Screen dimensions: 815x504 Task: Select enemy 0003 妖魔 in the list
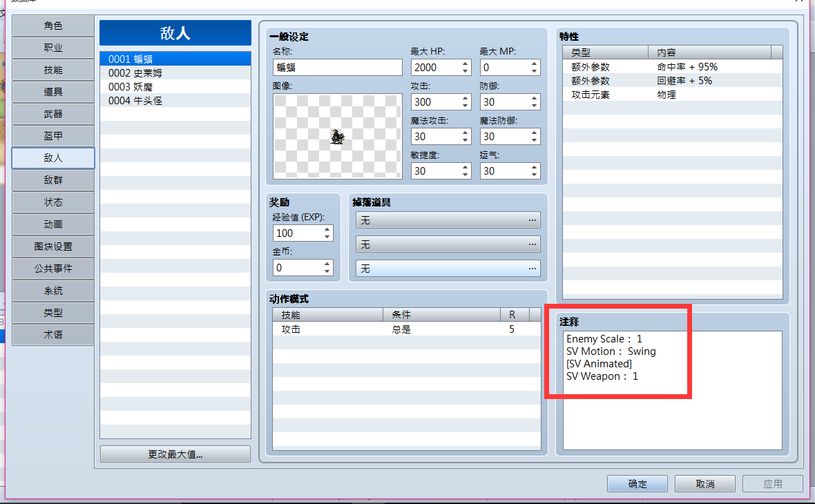point(175,87)
